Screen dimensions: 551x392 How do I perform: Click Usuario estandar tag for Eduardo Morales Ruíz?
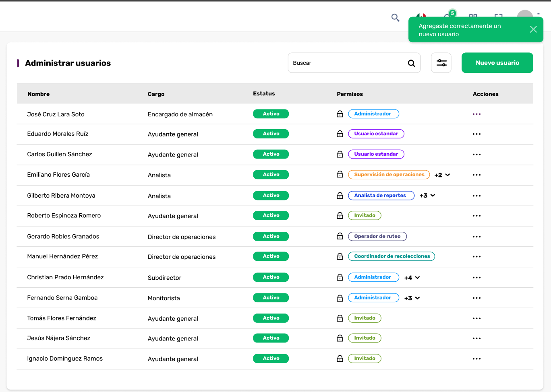(x=376, y=134)
